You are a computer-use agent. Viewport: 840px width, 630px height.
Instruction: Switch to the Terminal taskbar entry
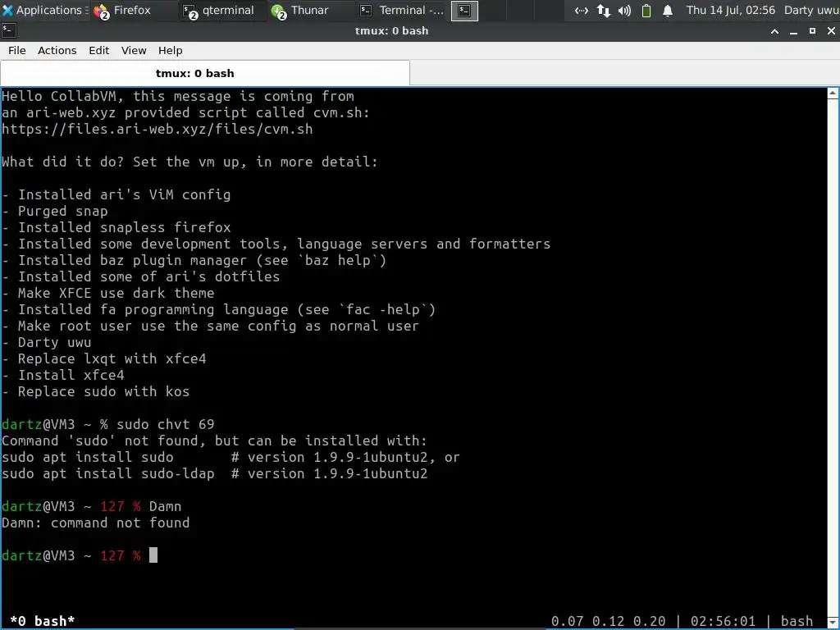[402, 10]
